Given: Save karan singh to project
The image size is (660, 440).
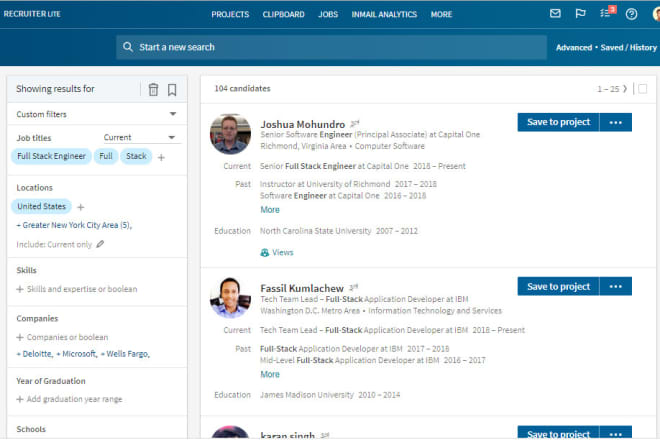Looking at the screenshot, I should (x=558, y=433).
